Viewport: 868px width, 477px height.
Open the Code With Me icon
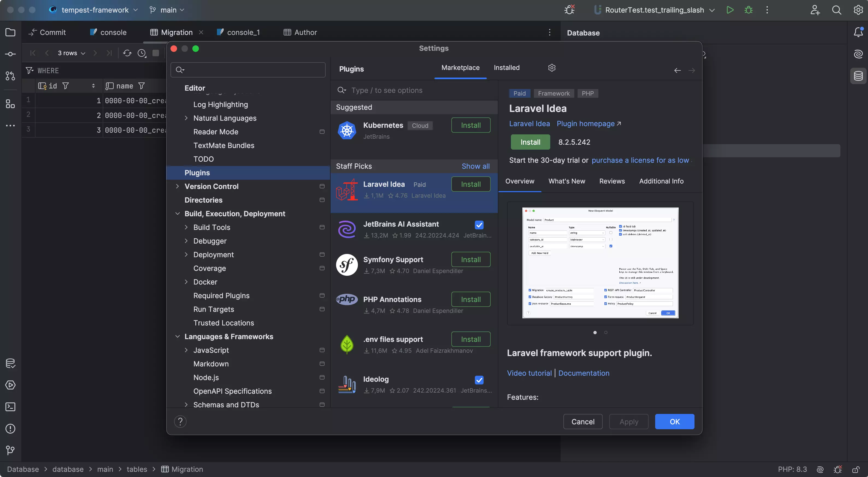815,10
